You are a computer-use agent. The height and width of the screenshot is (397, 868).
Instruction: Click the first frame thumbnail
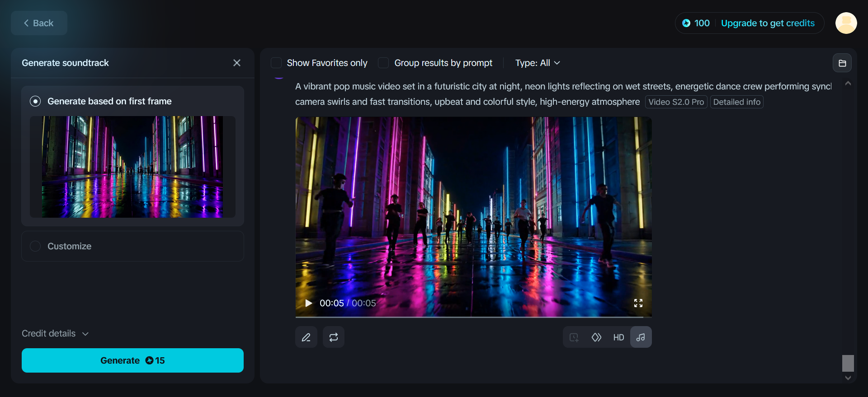(132, 167)
